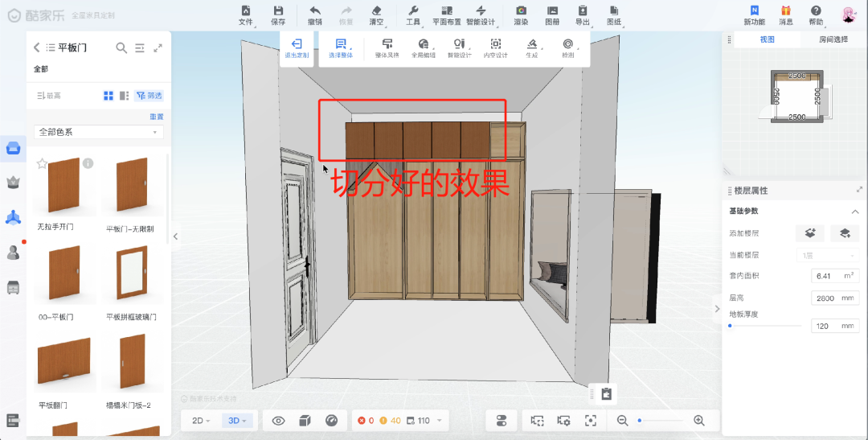Open the 图册 album
This screenshot has width=868, height=440.
(x=552, y=15)
